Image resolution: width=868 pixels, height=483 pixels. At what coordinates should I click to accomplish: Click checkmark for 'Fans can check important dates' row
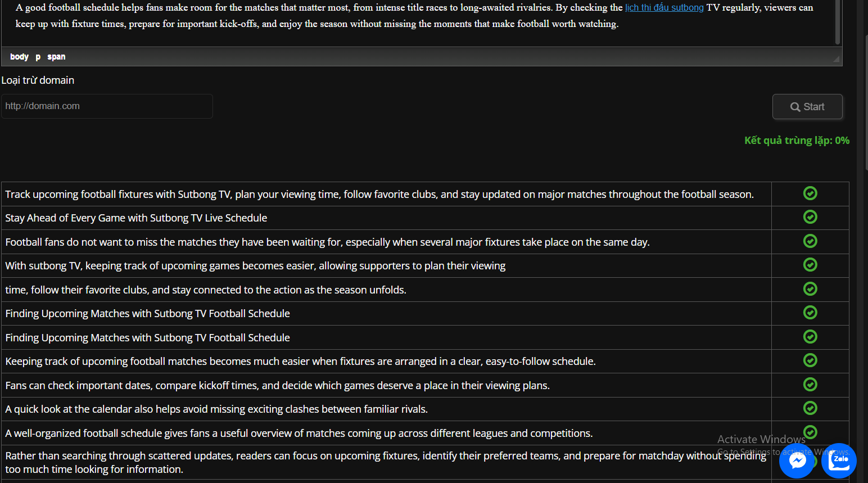pyautogui.click(x=810, y=385)
